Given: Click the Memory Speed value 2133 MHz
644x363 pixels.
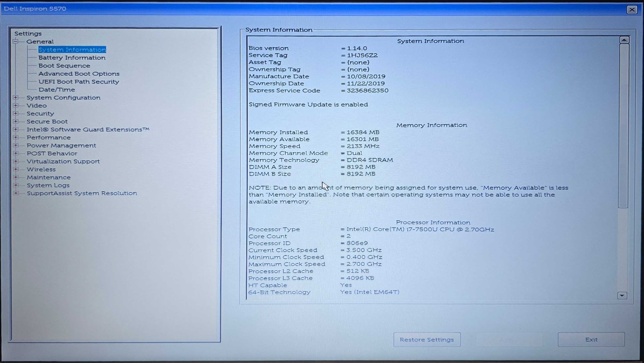Looking at the screenshot, I should (x=363, y=146).
